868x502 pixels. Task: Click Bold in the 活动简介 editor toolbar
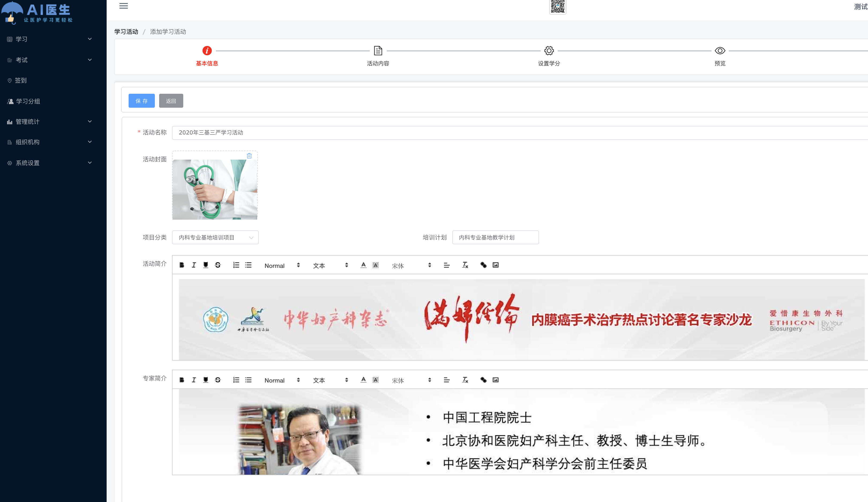point(182,265)
